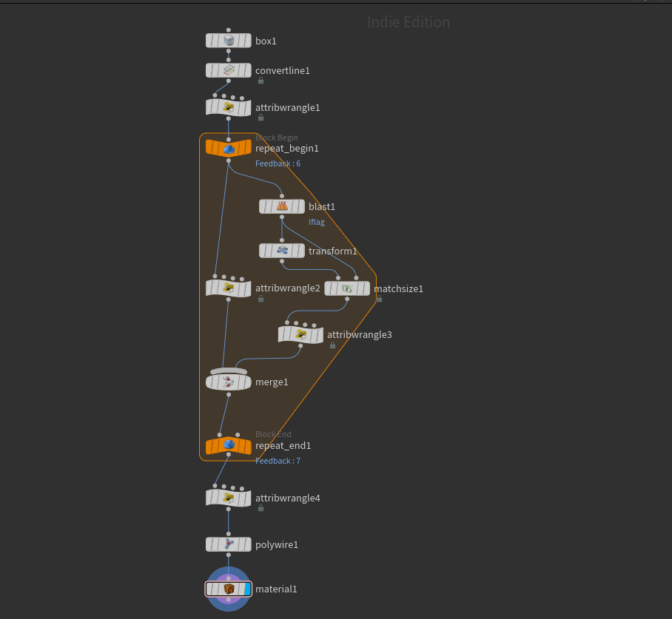
Task: Select the convertline1 node icon
Action: pos(229,70)
